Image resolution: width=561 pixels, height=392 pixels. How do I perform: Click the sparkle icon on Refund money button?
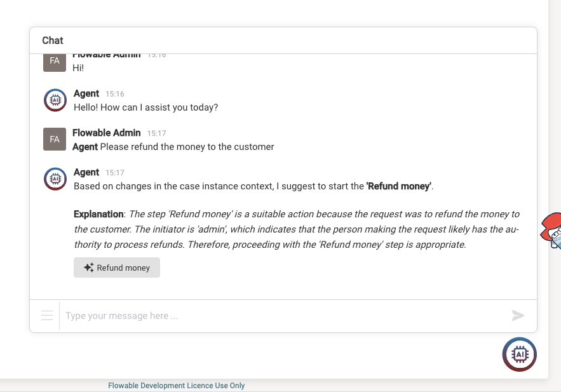[88, 267]
